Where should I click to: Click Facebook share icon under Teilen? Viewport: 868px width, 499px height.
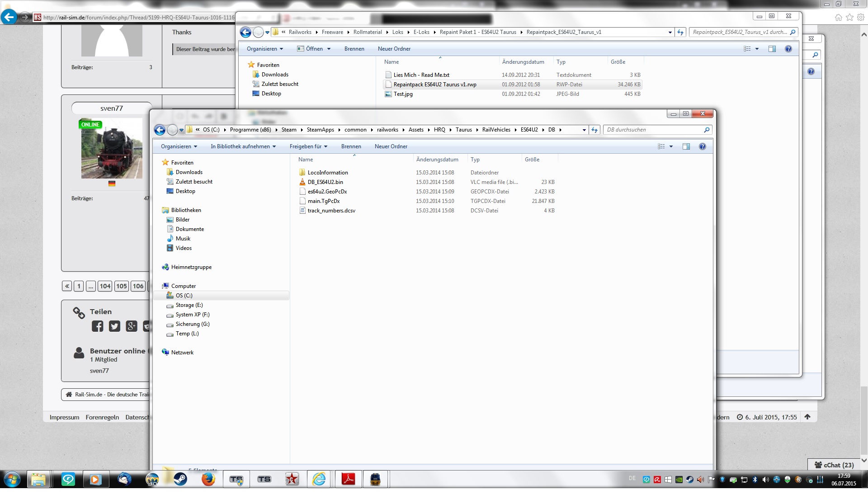tap(97, 326)
